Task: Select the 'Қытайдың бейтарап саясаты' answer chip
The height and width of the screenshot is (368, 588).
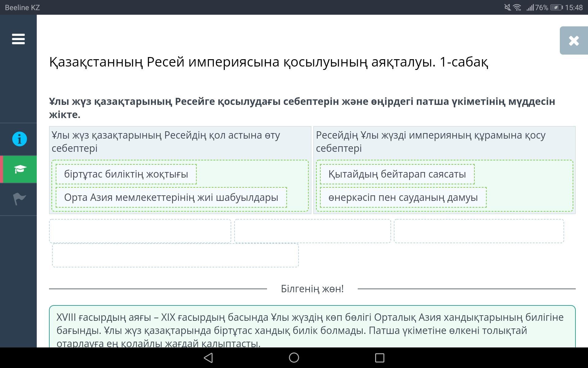Action: [x=397, y=174]
